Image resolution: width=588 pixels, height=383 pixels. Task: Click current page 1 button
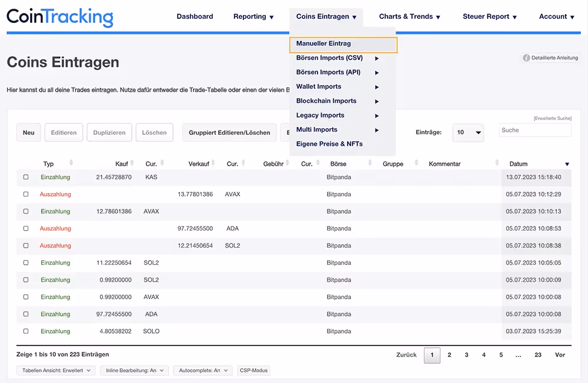[x=432, y=355]
